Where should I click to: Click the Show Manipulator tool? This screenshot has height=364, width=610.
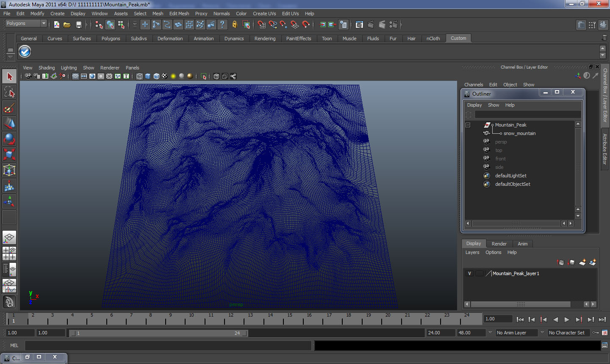9,201
